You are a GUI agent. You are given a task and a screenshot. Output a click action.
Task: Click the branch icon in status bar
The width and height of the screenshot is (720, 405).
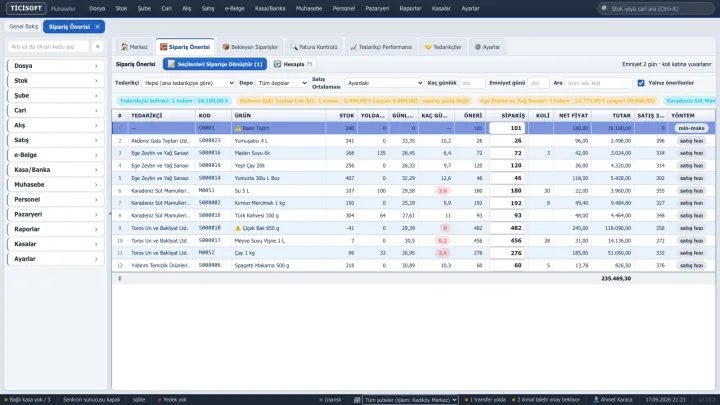pos(357,400)
